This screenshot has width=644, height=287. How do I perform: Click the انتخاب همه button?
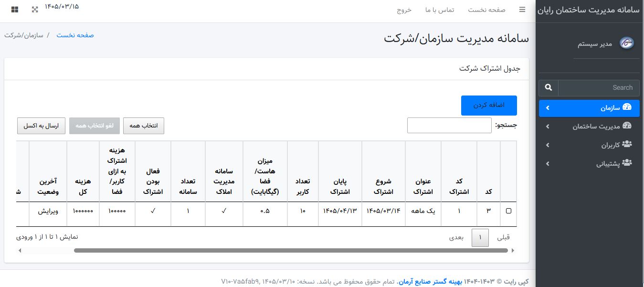[x=144, y=126]
